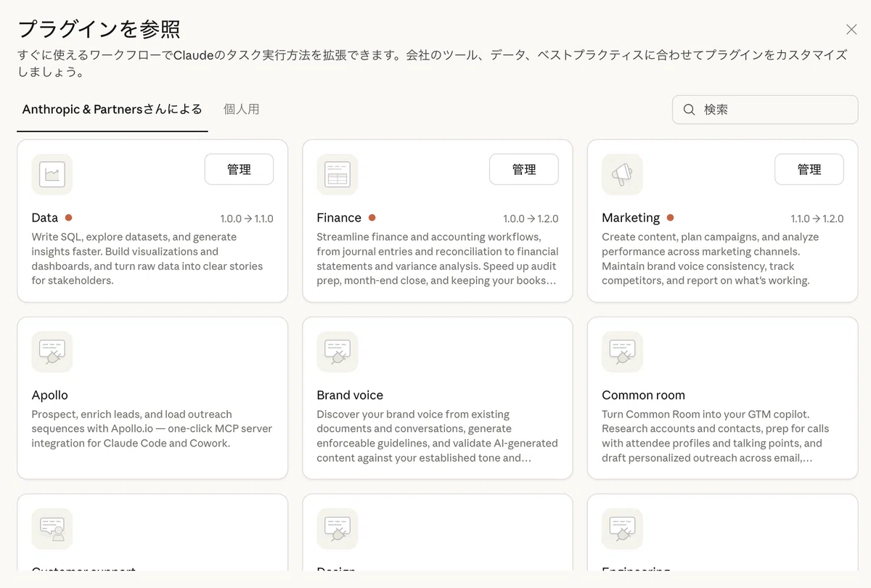This screenshot has height=588, width=871.
Task: Click the Data description starting 'Write SQL'
Action: click(147, 258)
